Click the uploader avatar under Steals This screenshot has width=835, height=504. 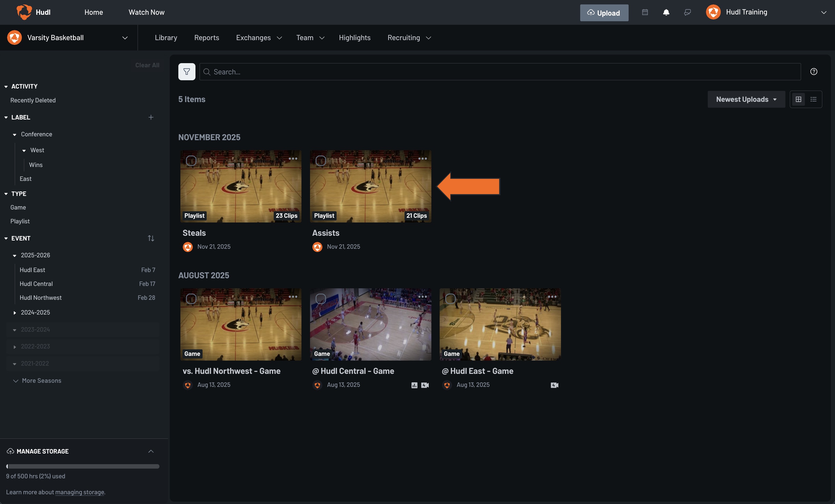(x=188, y=247)
